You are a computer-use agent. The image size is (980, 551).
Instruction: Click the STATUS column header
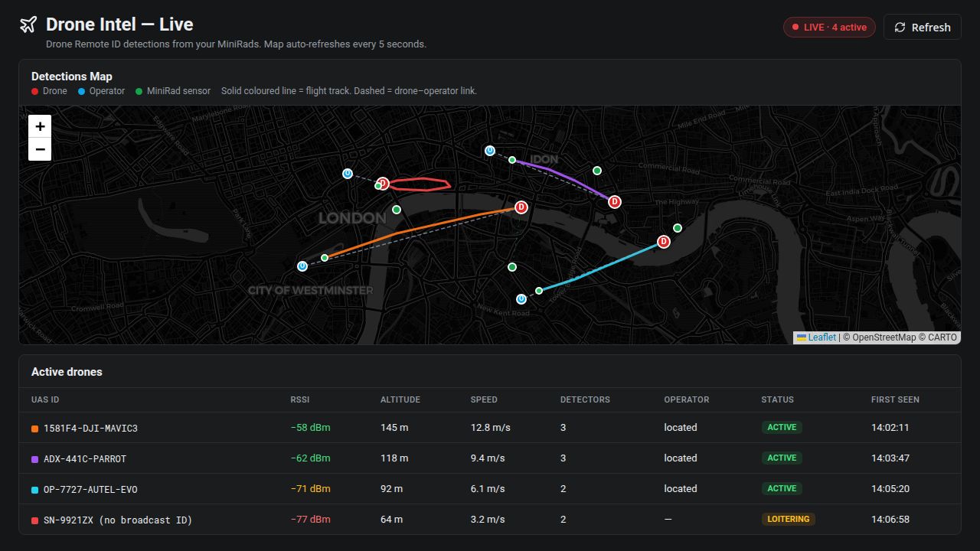pyautogui.click(x=777, y=399)
